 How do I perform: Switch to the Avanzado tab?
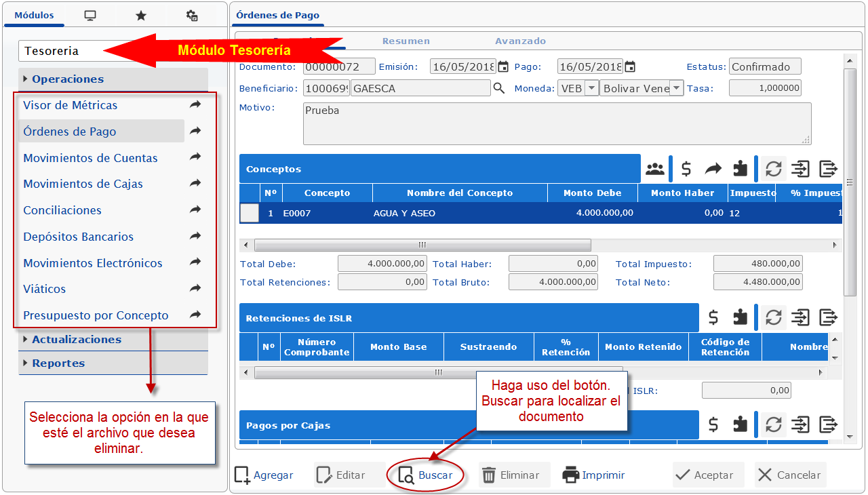(520, 41)
